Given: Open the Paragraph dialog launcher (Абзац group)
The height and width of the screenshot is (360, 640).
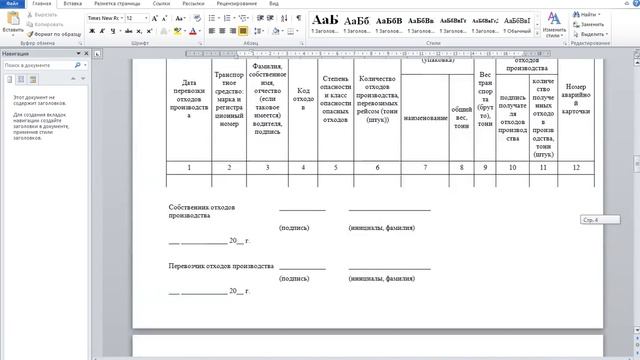Looking at the screenshot, I should click(302, 43).
